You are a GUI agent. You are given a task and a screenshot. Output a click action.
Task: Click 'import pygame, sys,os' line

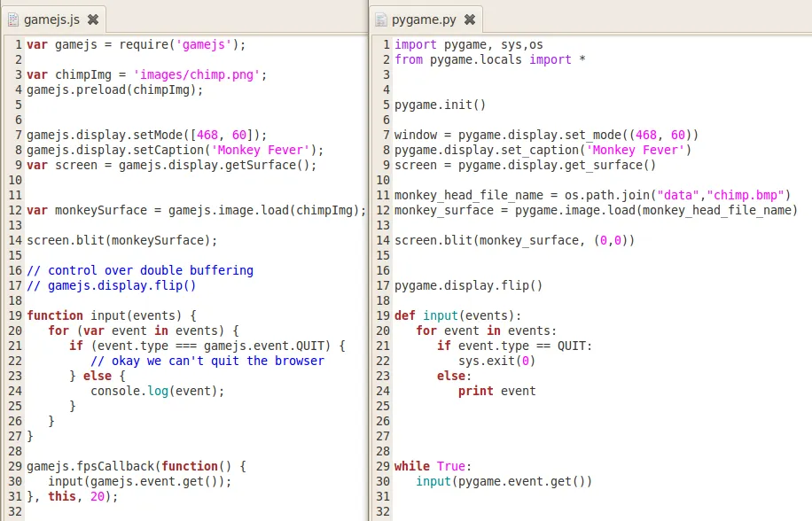pyautogui.click(x=469, y=44)
